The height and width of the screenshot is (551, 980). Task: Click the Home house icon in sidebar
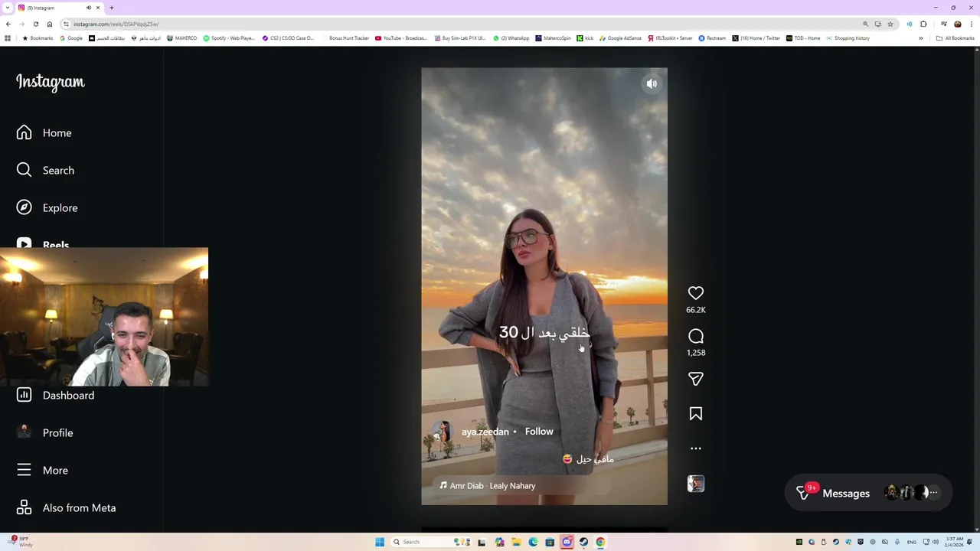(x=24, y=133)
